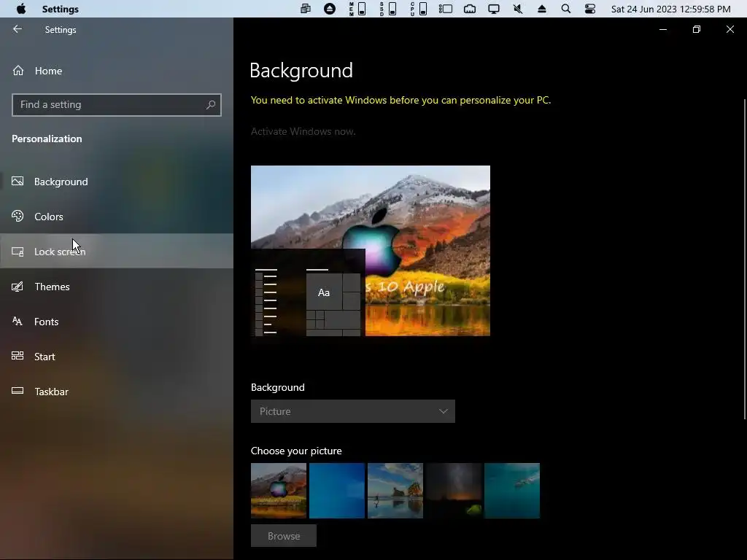Click the display monitor icon in menu bar
Screen dimensions: 747x560
click(x=494, y=9)
